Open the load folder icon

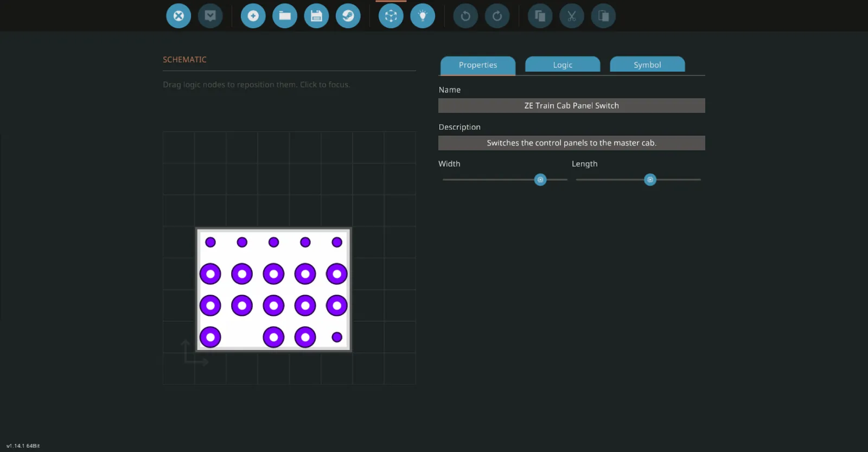(x=285, y=16)
